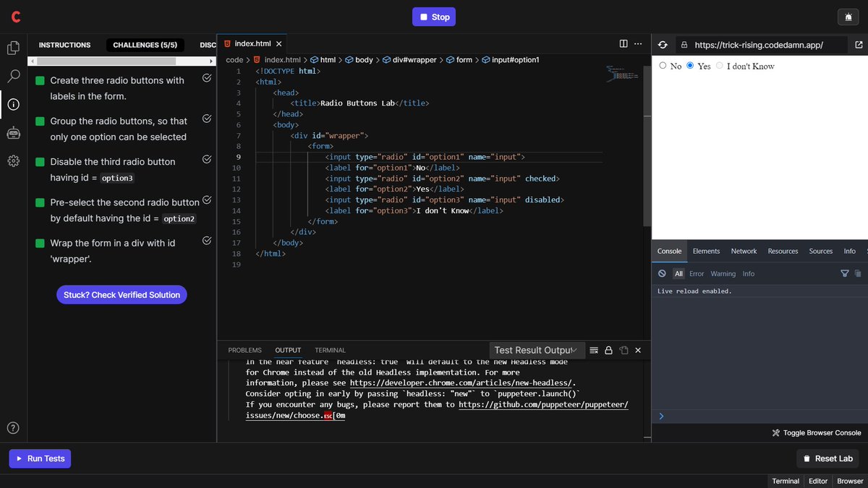Viewport: 868px width, 488px height.
Task: Click the disabled 'I don't Know' radio button
Action: pyautogui.click(x=720, y=66)
